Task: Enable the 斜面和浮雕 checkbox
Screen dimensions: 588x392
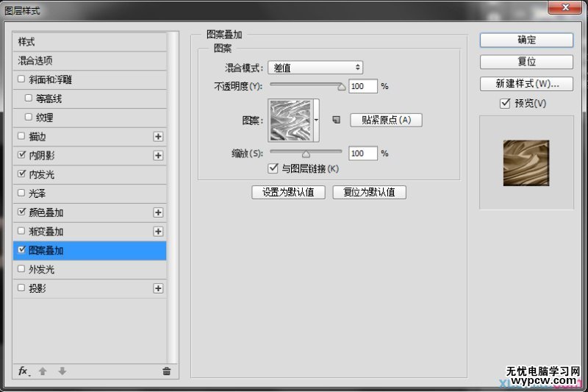Action: 21,79
